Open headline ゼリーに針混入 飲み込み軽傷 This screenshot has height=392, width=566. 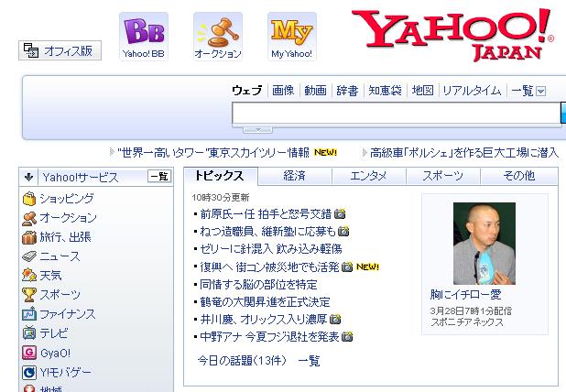[x=271, y=249]
